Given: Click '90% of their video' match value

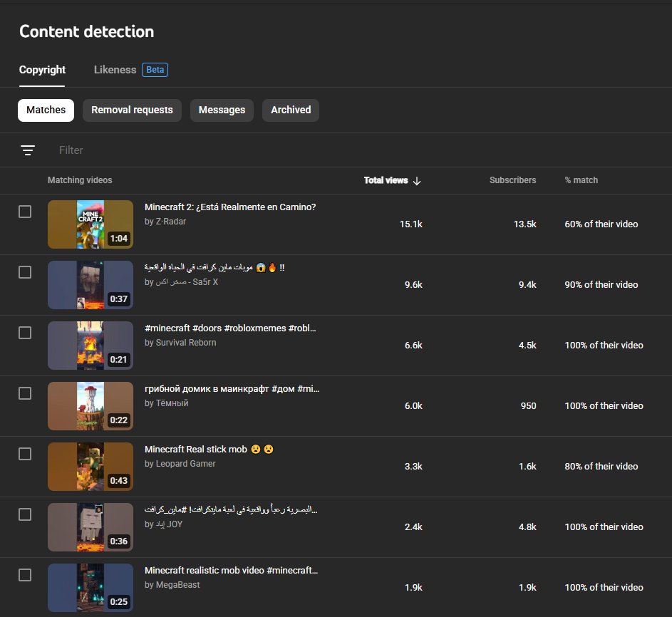Looking at the screenshot, I should coord(601,284).
